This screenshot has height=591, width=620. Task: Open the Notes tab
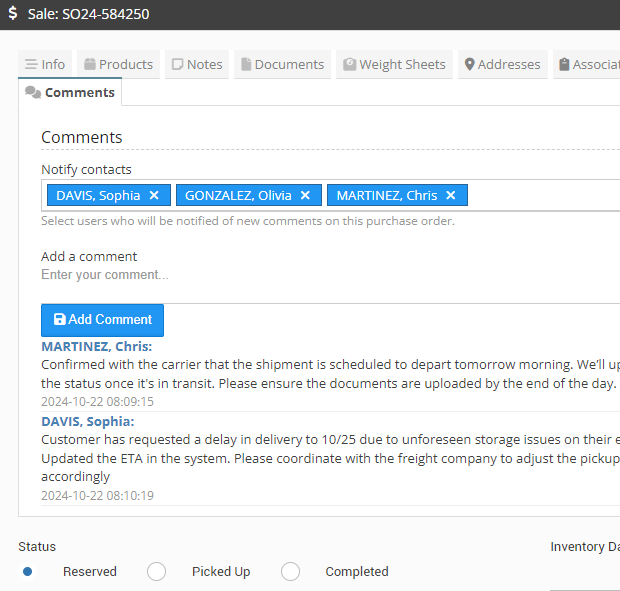coord(197,64)
